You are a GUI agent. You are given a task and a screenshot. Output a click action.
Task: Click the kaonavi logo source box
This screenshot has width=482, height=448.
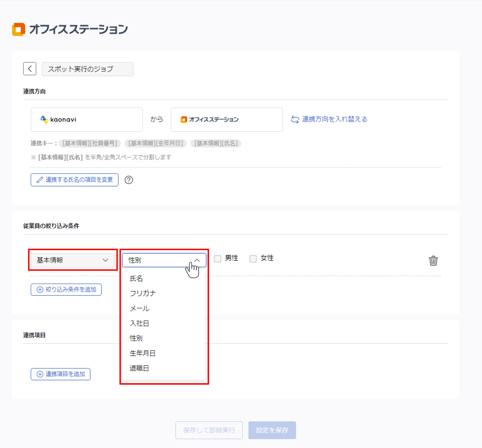[87, 119]
